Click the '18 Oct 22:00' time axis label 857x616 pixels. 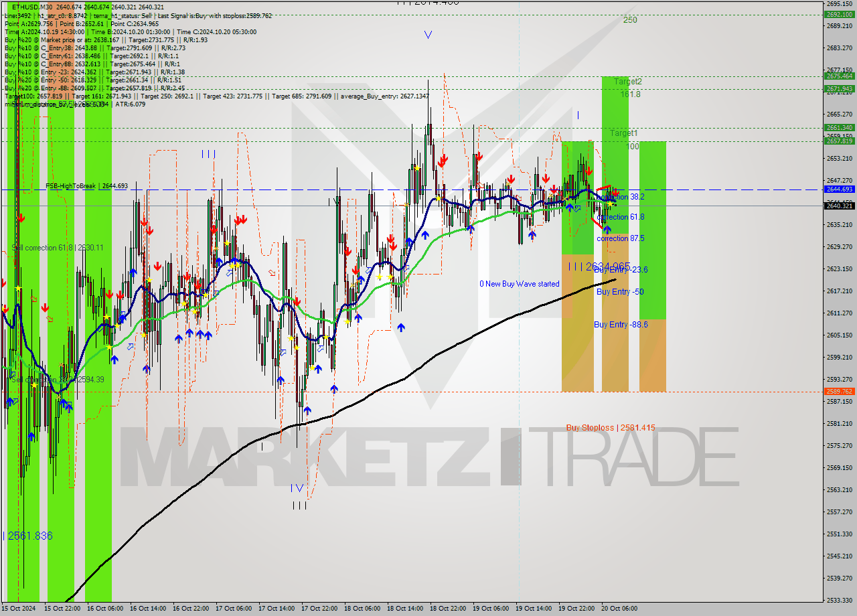point(449,609)
